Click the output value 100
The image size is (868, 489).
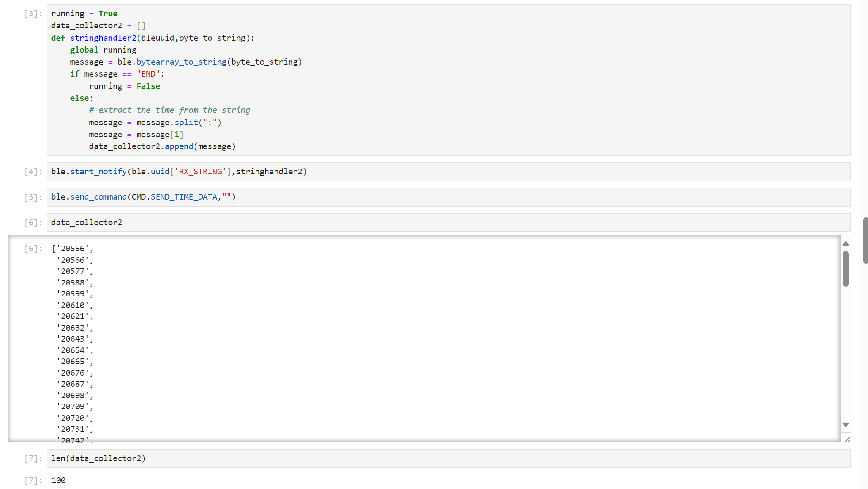point(58,481)
